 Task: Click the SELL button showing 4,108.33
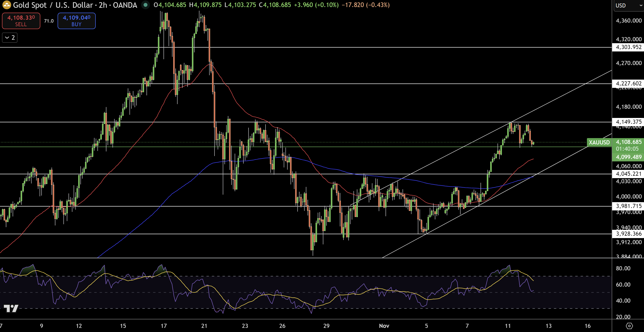pyautogui.click(x=21, y=21)
